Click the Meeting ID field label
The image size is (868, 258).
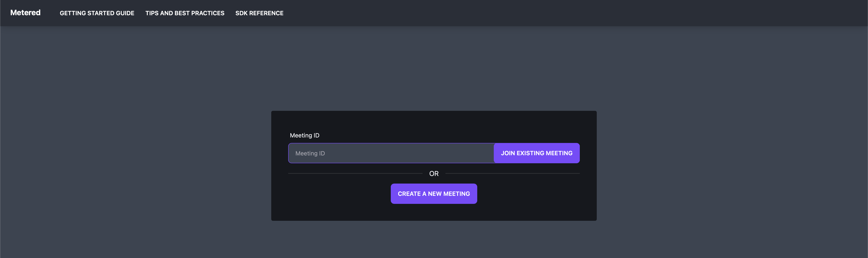click(305, 135)
